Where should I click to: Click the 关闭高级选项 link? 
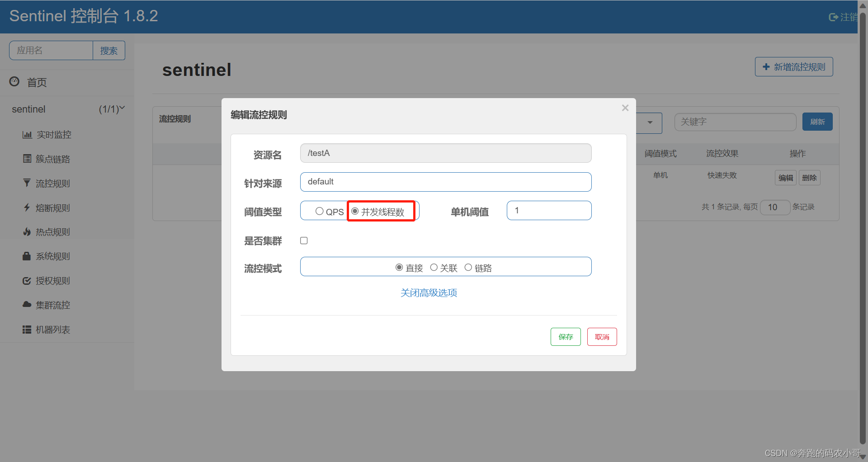[x=429, y=293]
